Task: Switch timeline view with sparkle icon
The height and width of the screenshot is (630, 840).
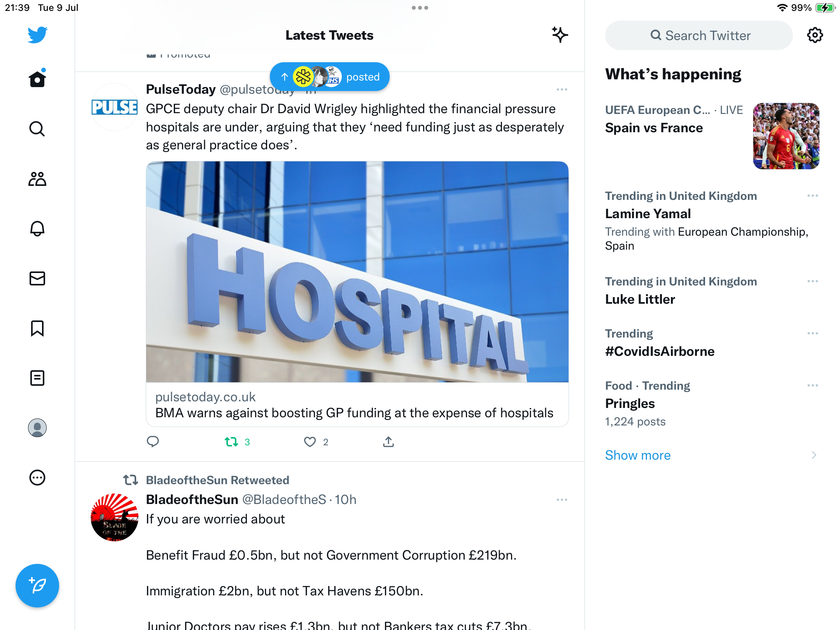Action: [560, 35]
